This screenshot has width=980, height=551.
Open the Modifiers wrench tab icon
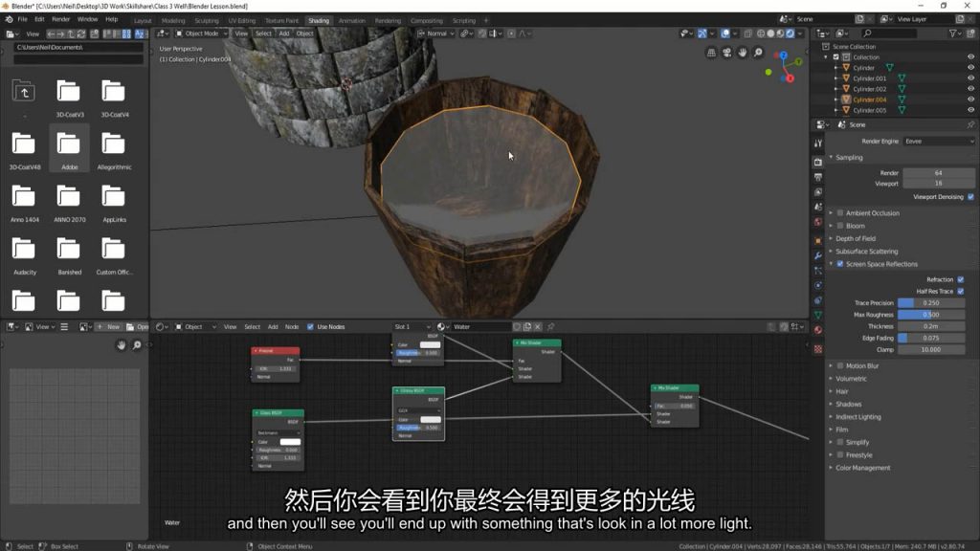pyautogui.click(x=818, y=255)
